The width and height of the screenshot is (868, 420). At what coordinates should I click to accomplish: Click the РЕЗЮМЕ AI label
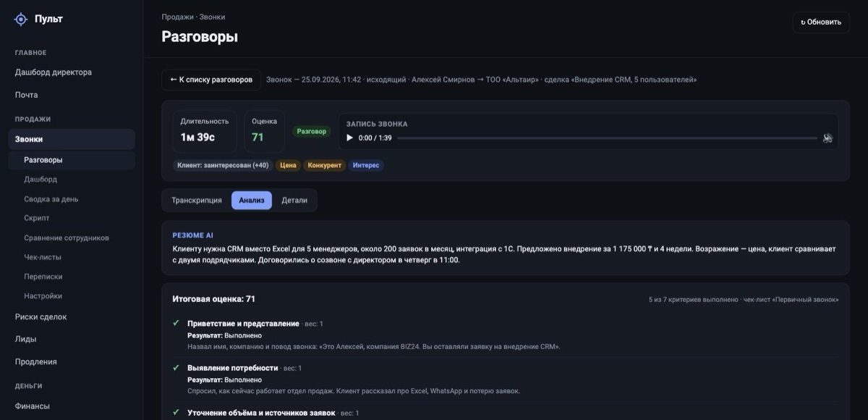click(x=192, y=235)
